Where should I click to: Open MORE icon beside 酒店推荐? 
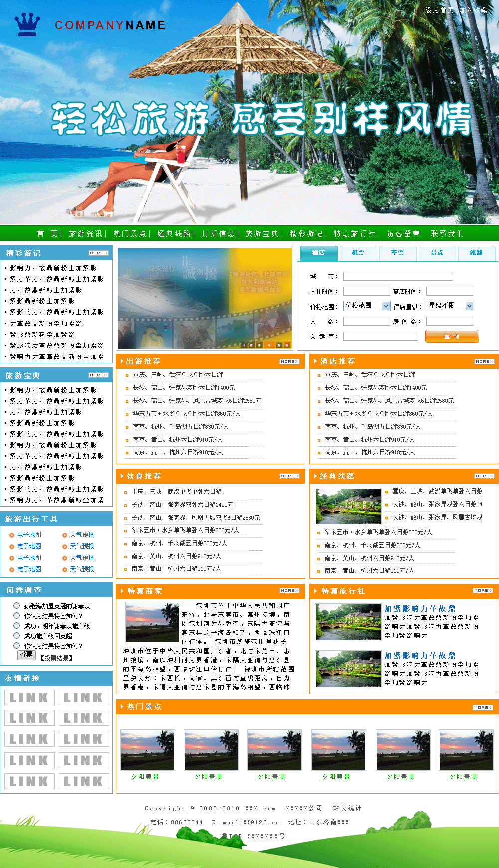click(x=484, y=362)
